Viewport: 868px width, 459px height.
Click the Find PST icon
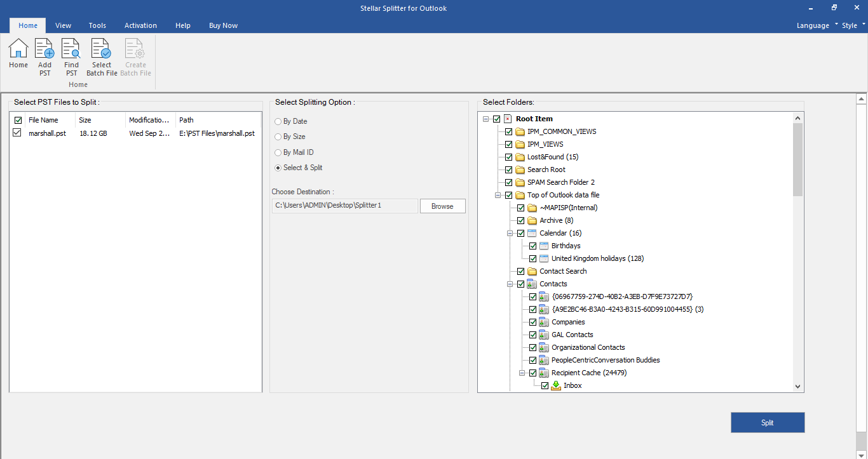(x=71, y=48)
